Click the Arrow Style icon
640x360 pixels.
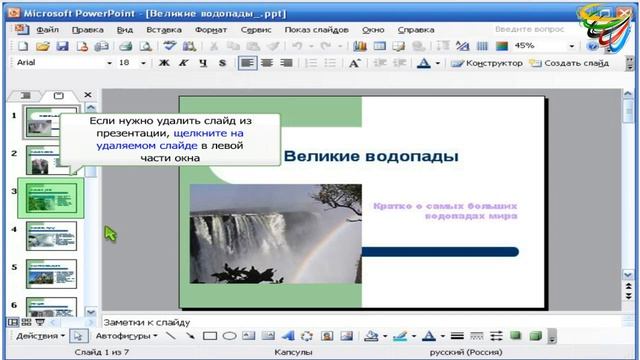point(496,336)
